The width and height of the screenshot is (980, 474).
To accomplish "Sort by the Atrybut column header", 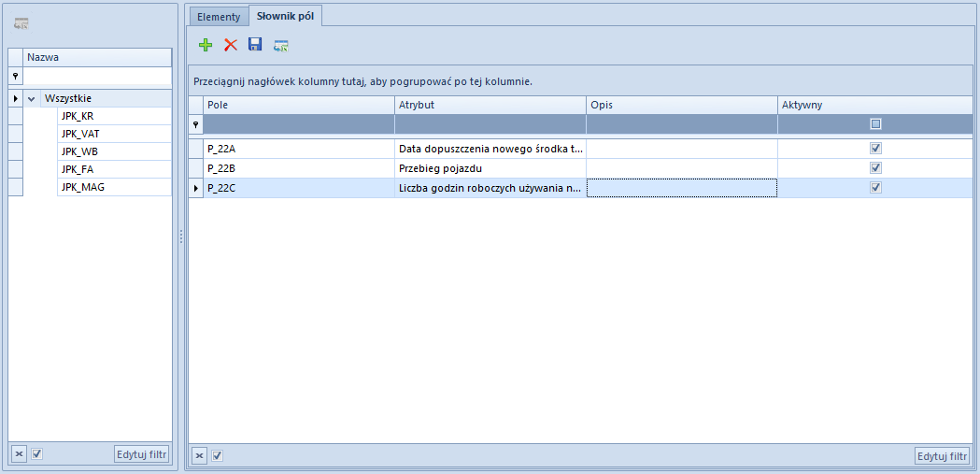I will click(490, 105).
